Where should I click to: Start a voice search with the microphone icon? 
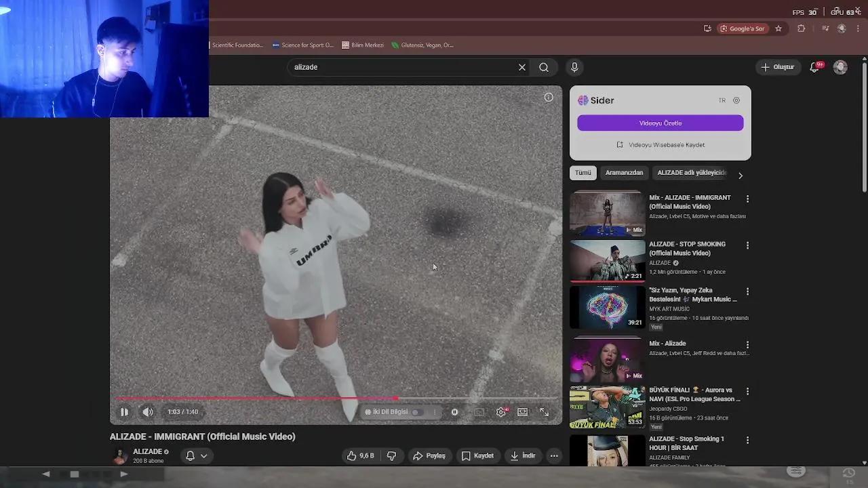tap(574, 66)
